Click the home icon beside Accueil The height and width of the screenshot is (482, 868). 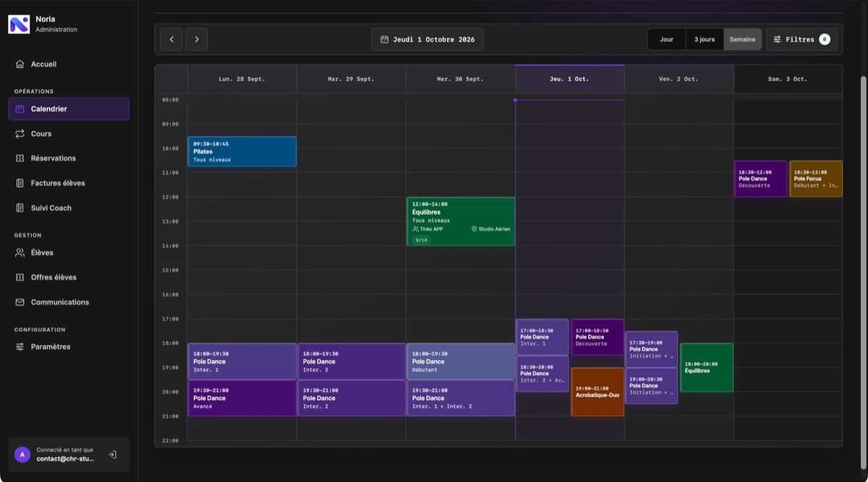tap(20, 64)
